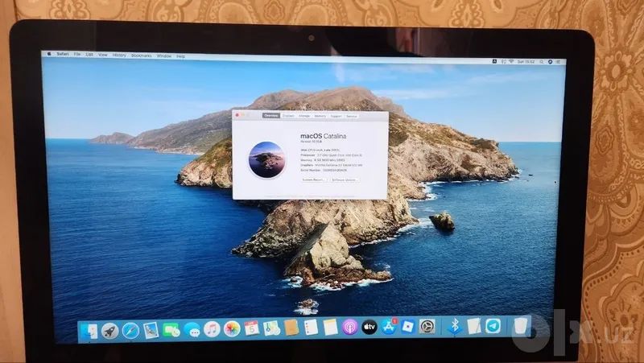Open Reminders list icon in dock
This screenshot has width=644, height=363.
311,328
